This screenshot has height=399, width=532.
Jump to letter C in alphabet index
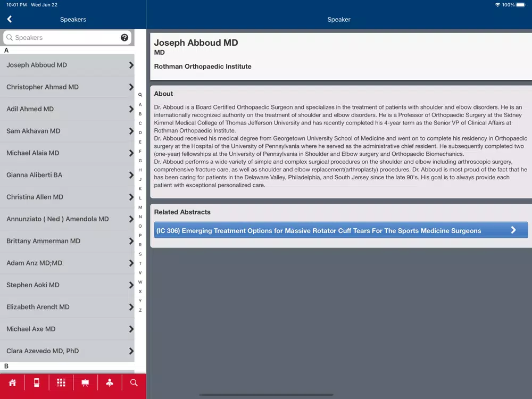click(140, 123)
